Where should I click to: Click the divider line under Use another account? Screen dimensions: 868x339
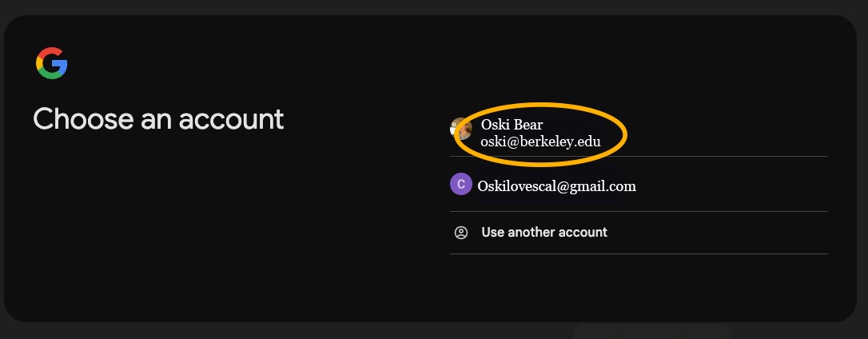pos(639,254)
